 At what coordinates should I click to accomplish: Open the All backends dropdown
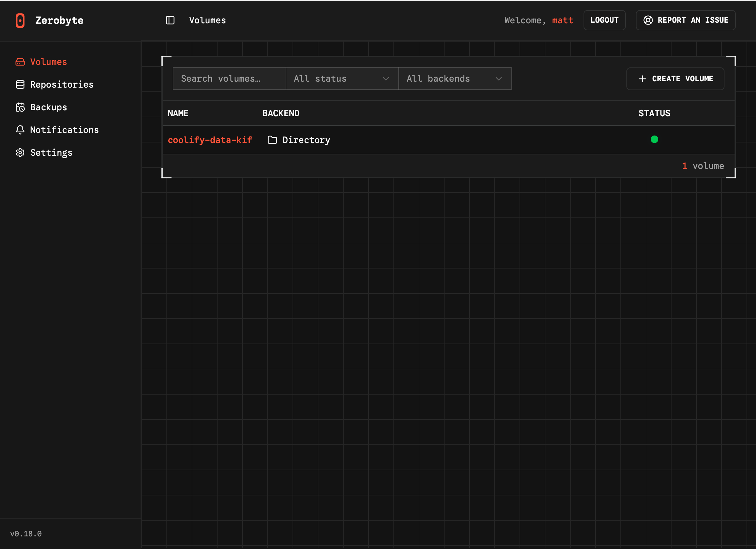point(455,78)
